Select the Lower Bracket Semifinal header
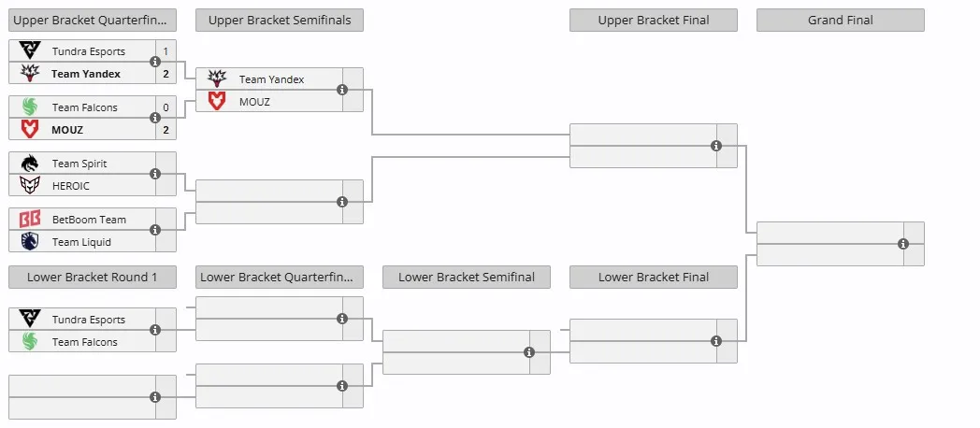 coord(467,278)
